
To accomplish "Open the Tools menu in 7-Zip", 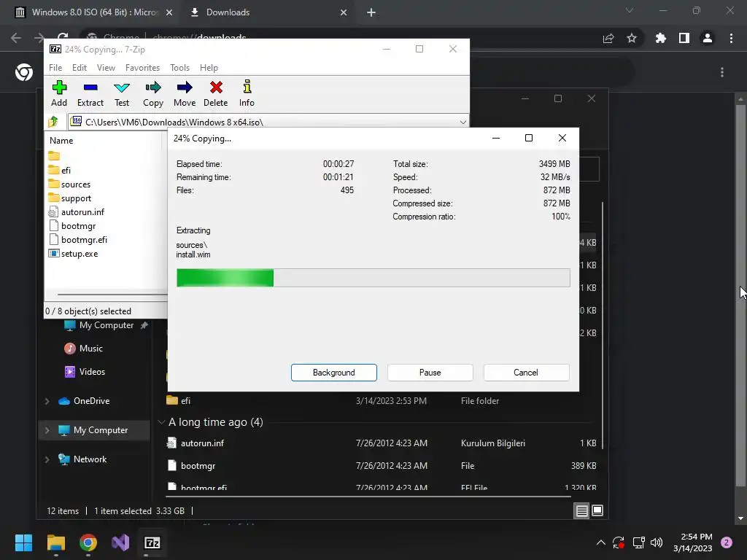I will 179,68.
